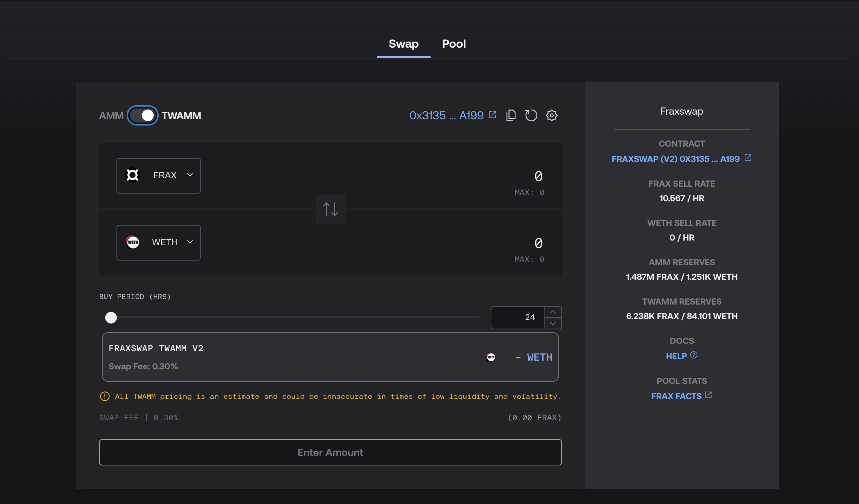Click external link icon beside FRAX FACTS
Viewport: 859px width, 504px height.
tap(708, 395)
